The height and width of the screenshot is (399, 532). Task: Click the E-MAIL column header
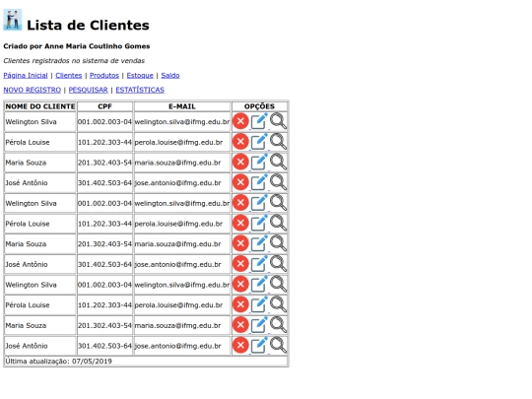pyautogui.click(x=182, y=106)
